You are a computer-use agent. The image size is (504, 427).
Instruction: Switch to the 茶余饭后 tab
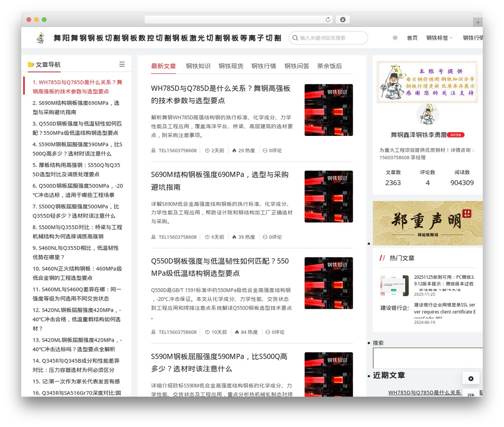pyautogui.click(x=330, y=66)
